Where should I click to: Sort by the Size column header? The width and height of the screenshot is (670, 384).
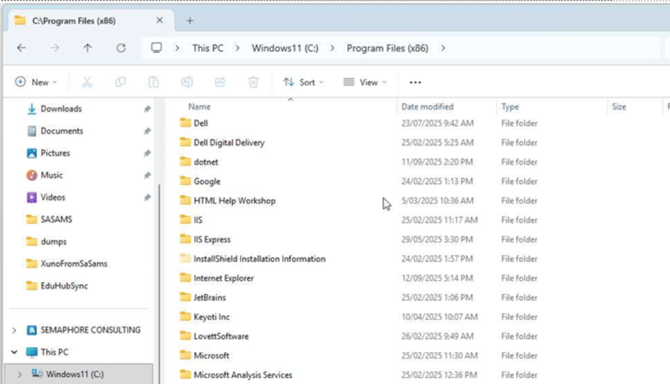tap(619, 107)
